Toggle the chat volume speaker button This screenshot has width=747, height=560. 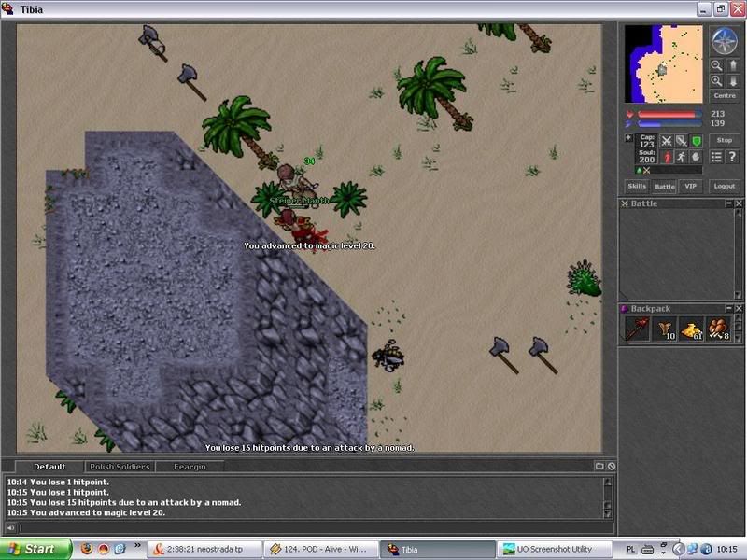(10, 527)
